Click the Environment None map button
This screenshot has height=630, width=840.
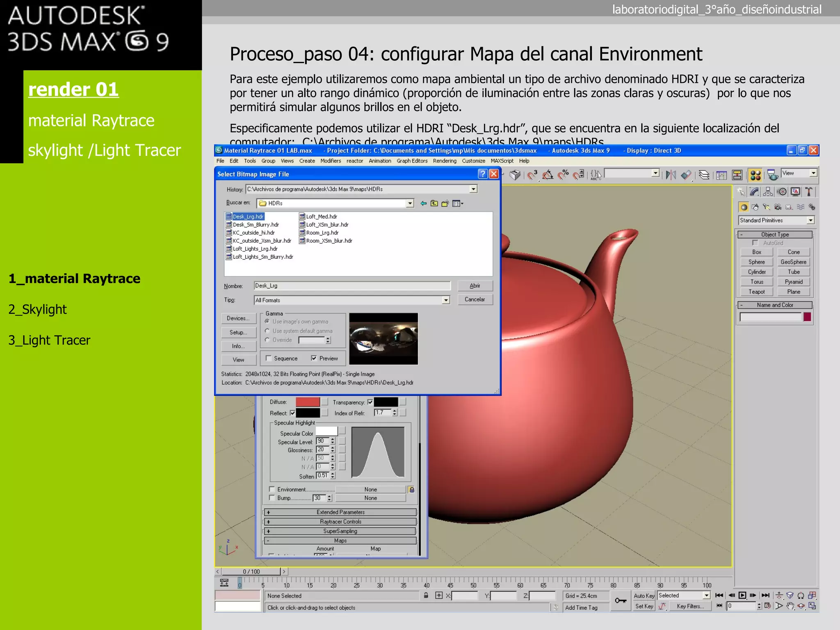pos(370,489)
